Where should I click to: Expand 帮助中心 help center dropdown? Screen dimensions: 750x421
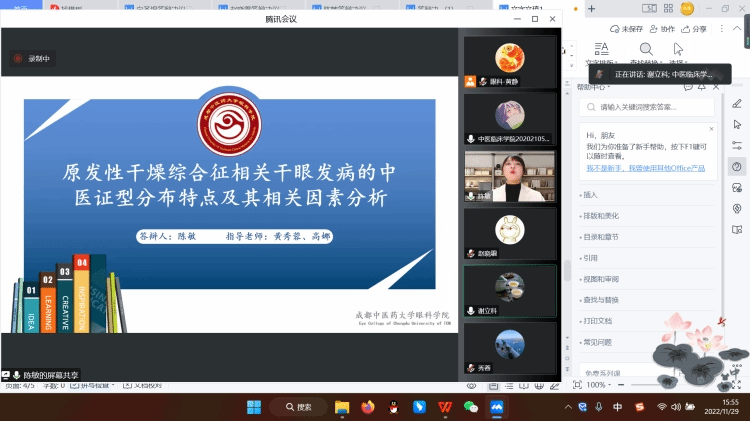pos(594,87)
